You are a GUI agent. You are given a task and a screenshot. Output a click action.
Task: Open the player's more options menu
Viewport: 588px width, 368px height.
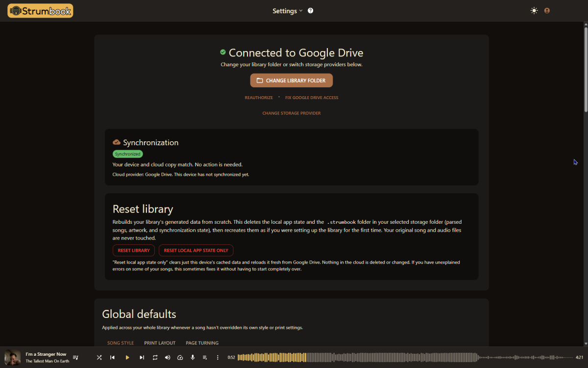click(x=218, y=358)
